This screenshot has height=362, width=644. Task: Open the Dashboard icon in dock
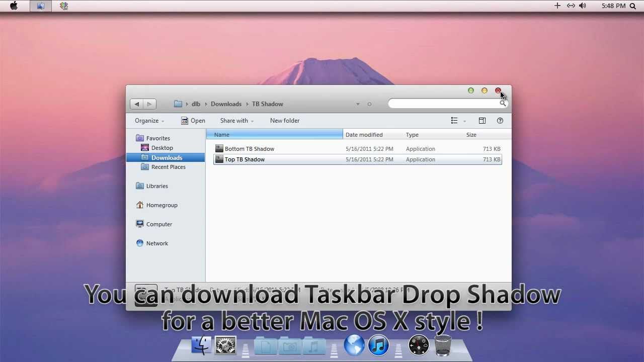click(419, 345)
